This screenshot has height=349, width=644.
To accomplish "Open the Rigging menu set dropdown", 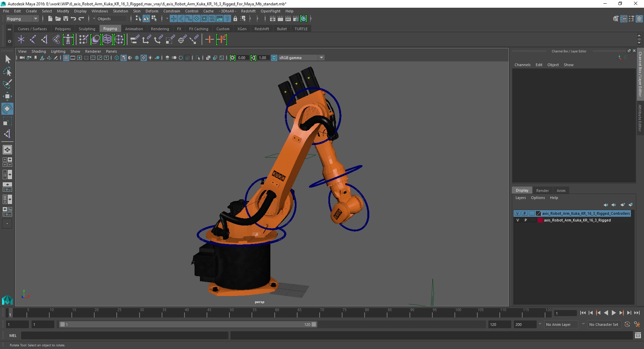I will (x=22, y=19).
